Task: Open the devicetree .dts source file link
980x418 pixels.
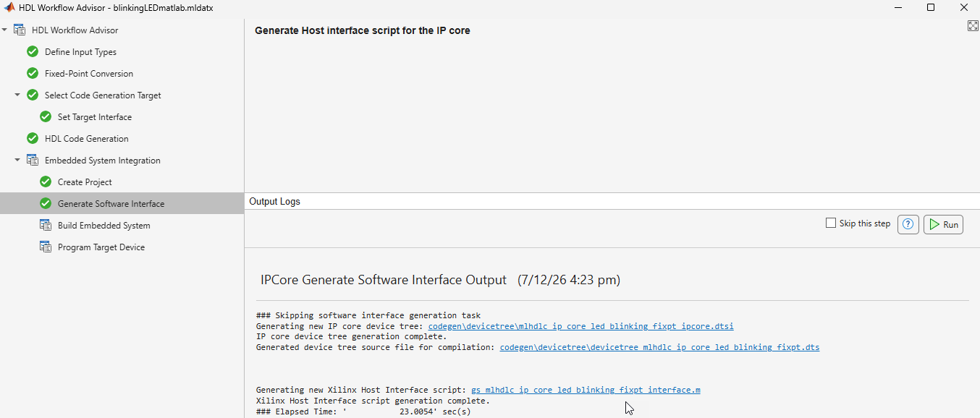Action: coord(659,347)
